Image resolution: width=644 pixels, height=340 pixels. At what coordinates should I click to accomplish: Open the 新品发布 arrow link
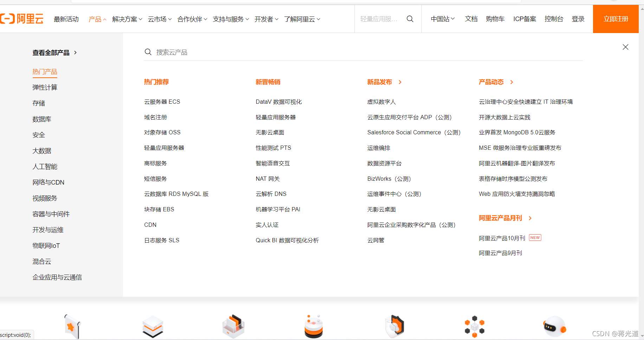click(x=400, y=82)
